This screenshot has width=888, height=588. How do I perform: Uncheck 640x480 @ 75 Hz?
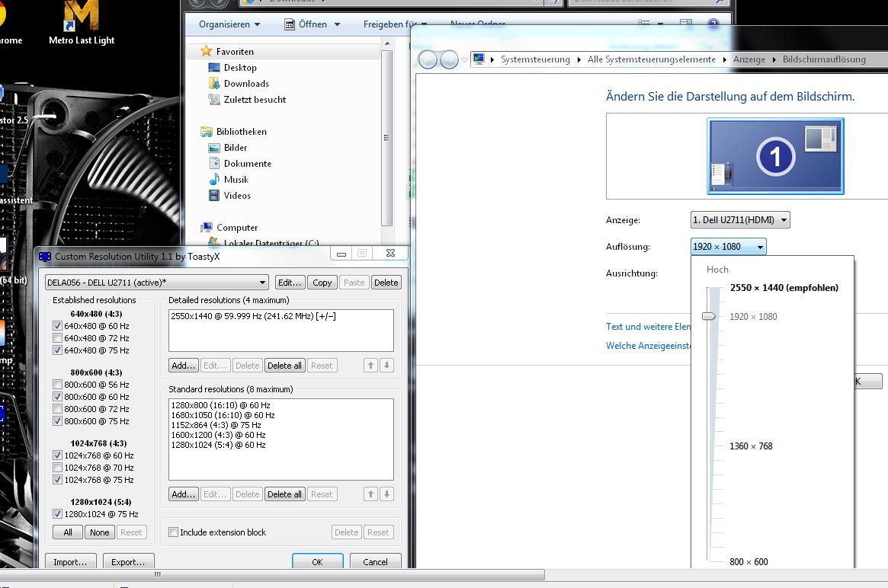(57, 350)
